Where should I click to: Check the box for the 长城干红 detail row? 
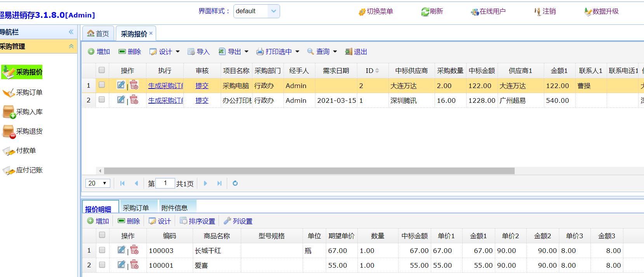click(102, 250)
